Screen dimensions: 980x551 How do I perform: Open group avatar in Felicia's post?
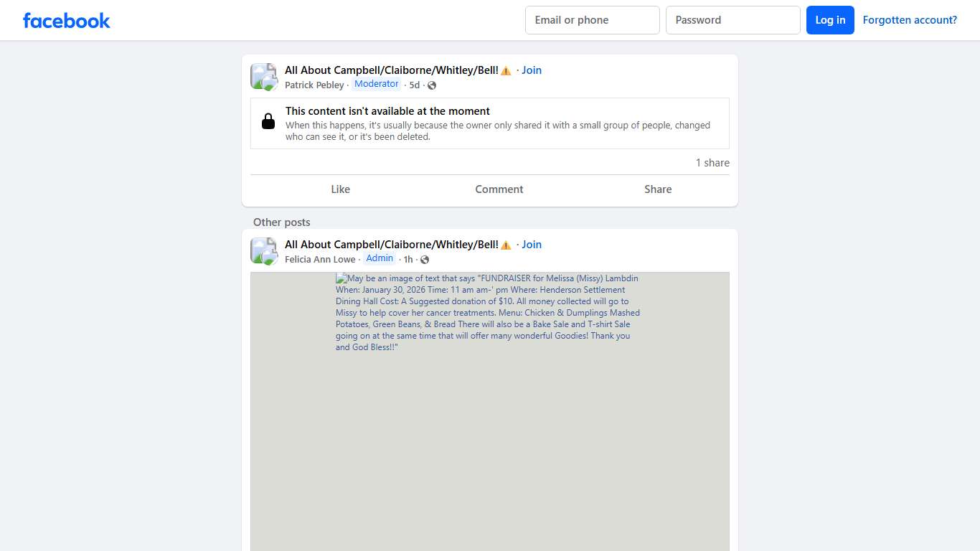(263, 251)
